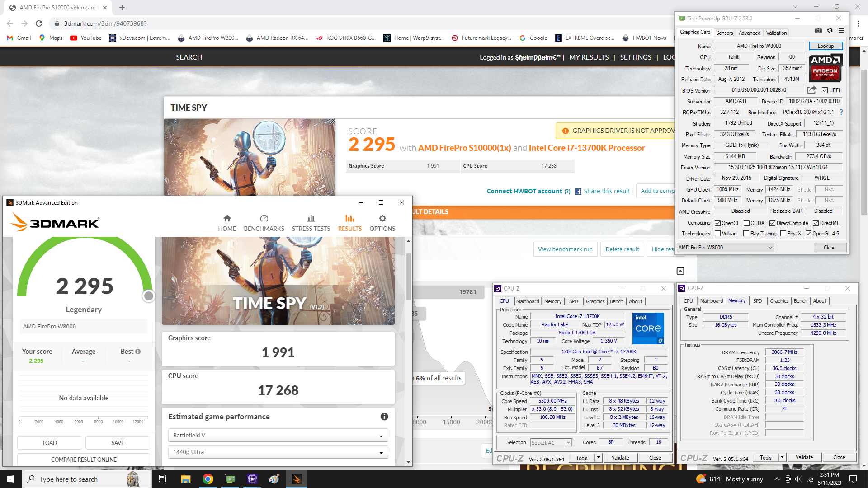Go to Home in the 3DMark app

click(227, 223)
